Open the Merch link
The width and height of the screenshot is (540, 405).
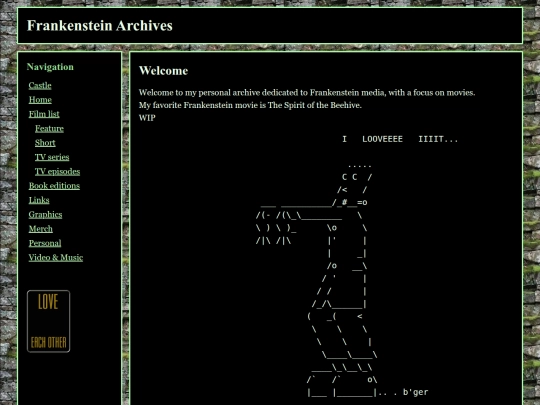pyautogui.click(x=41, y=229)
